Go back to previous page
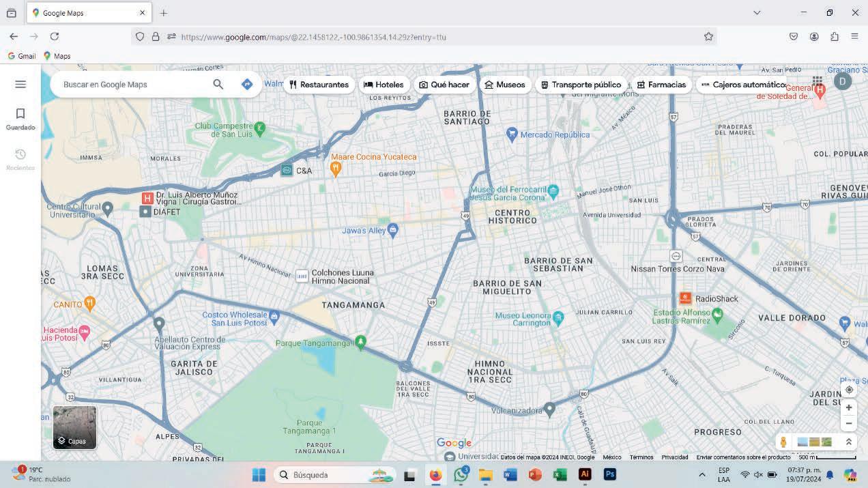The image size is (868, 488). point(14,36)
